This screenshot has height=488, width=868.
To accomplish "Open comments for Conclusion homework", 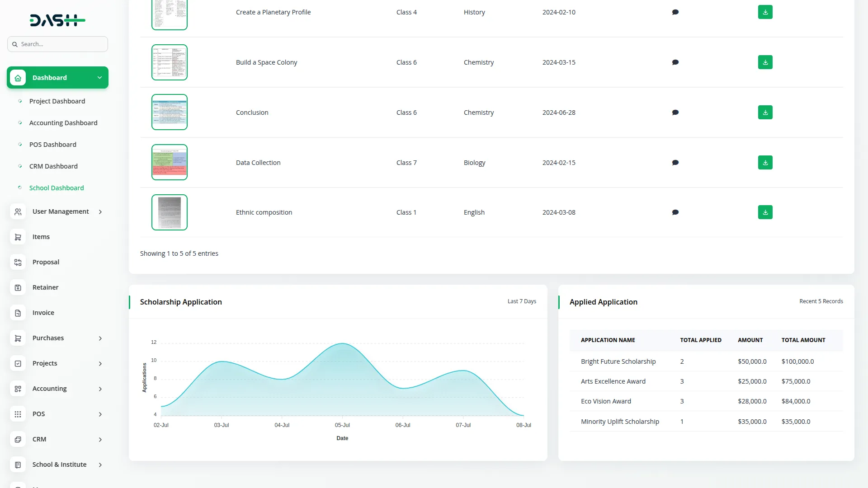I will (x=675, y=113).
